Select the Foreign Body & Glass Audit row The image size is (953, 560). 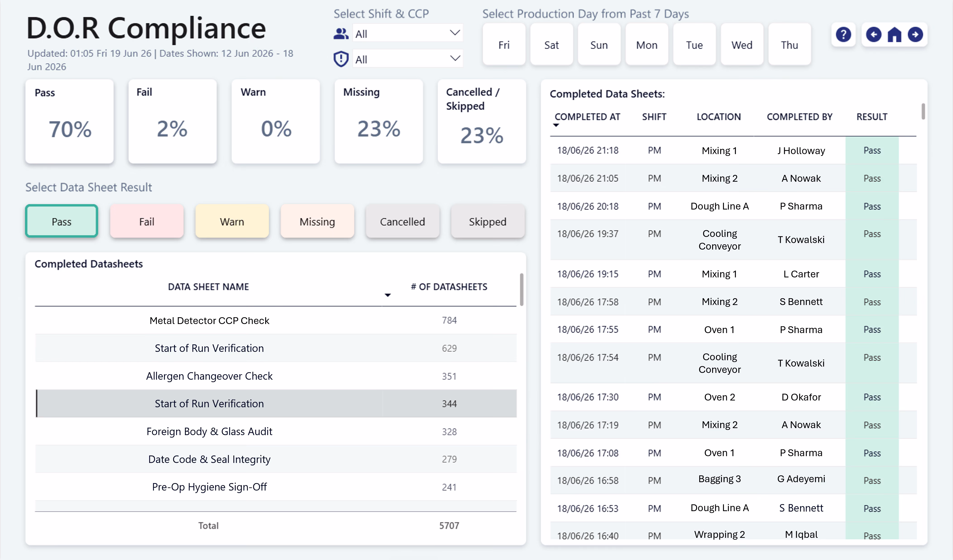[276, 431]
